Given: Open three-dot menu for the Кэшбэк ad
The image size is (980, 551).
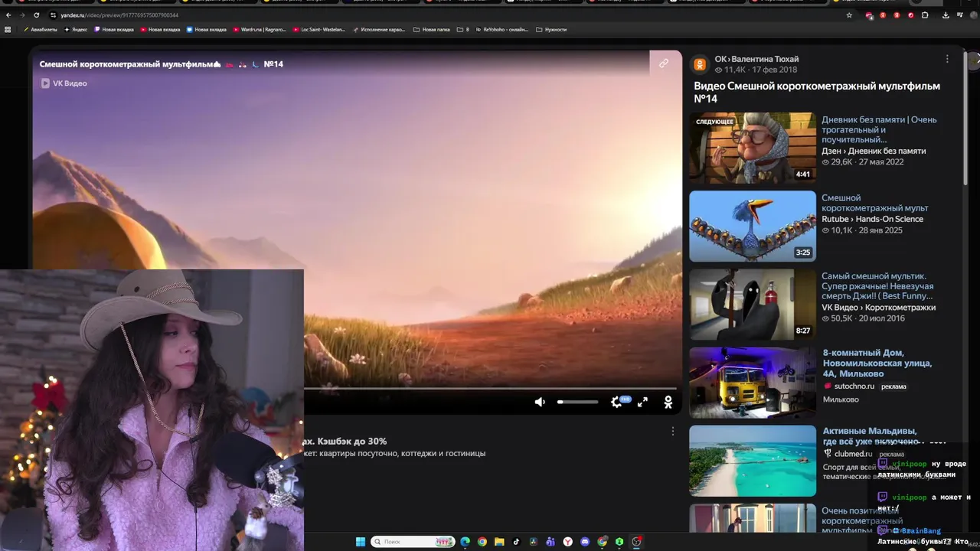Looking at the screenshot, I should click(673, 432).
